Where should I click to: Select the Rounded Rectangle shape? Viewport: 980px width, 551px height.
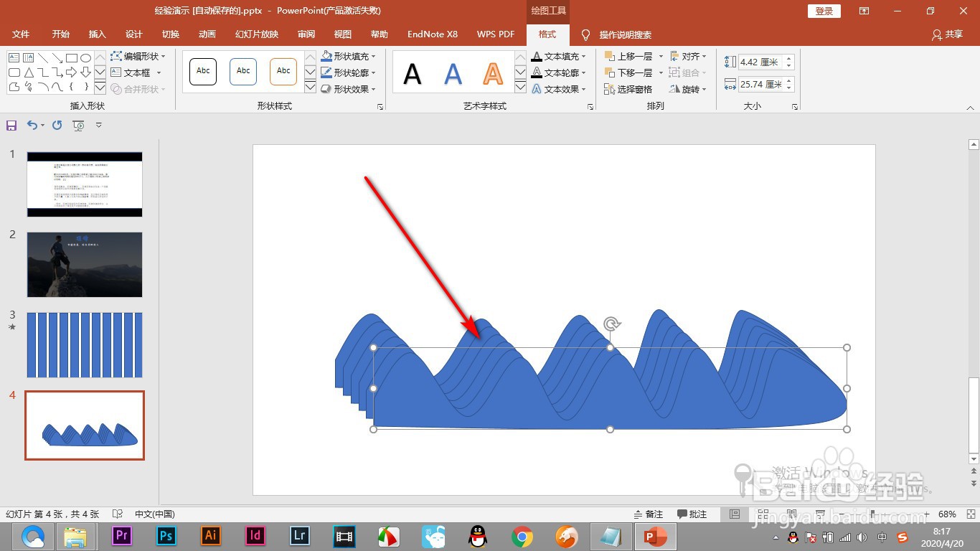(14, 72)
